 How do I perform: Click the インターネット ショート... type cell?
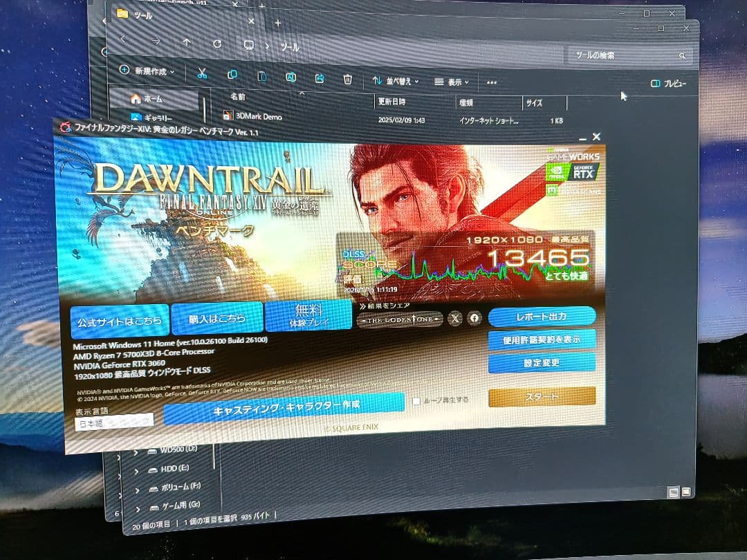pos(488,121)
